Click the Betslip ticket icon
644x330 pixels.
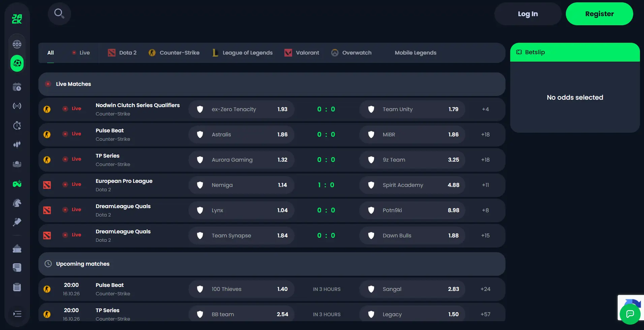(519, 52)
